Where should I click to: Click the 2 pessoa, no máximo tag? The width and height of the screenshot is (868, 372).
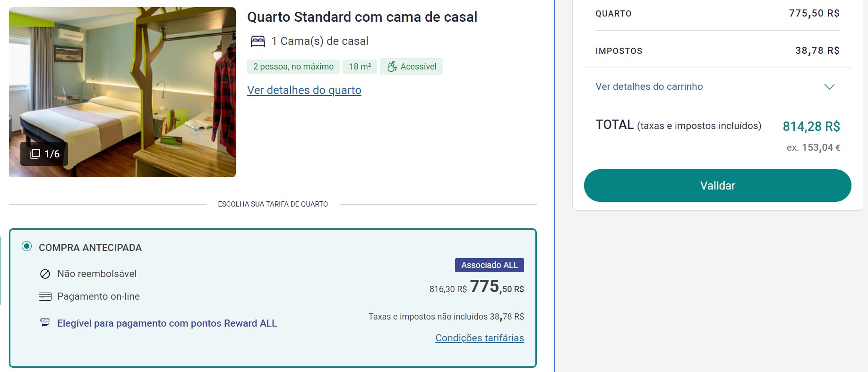[x=293, y=67]
